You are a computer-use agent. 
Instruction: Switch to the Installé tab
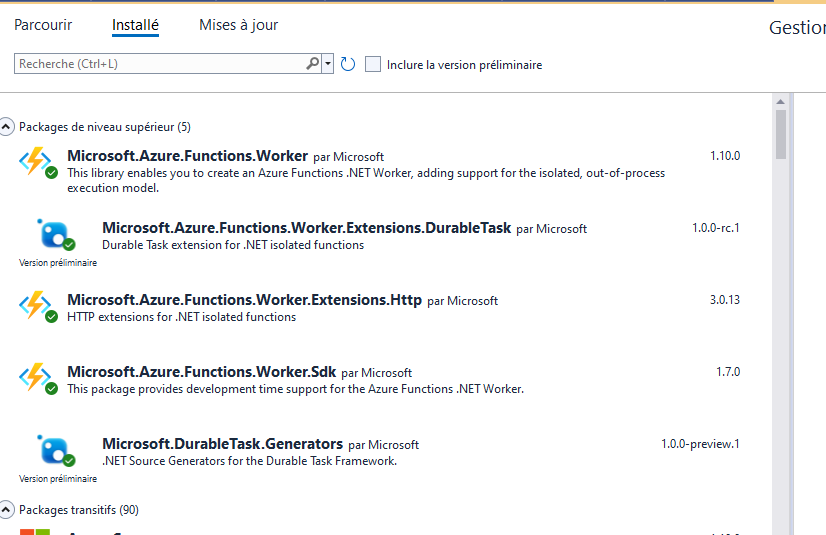135,25
